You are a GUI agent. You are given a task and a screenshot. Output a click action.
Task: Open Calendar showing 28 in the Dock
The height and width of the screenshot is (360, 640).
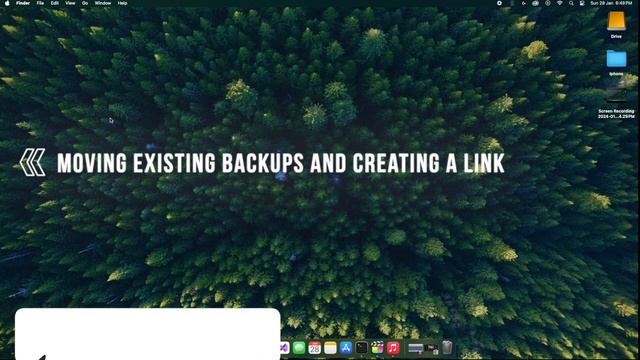pos(315,348)
